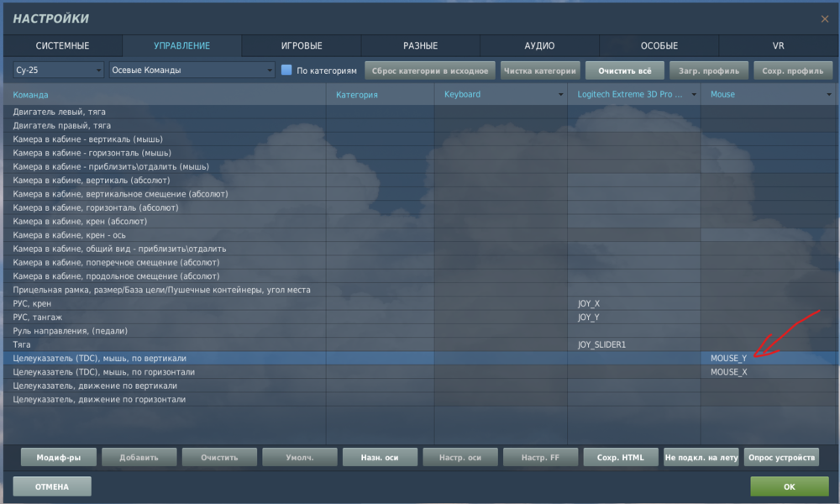Click the MOUSE_Y binding cell
Screen dimensions: 840x504
(769, 359)
